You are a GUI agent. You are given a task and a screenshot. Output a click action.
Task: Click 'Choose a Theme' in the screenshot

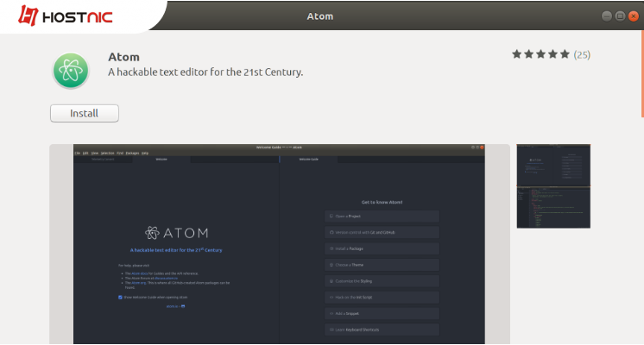click(x=382, y=265)
